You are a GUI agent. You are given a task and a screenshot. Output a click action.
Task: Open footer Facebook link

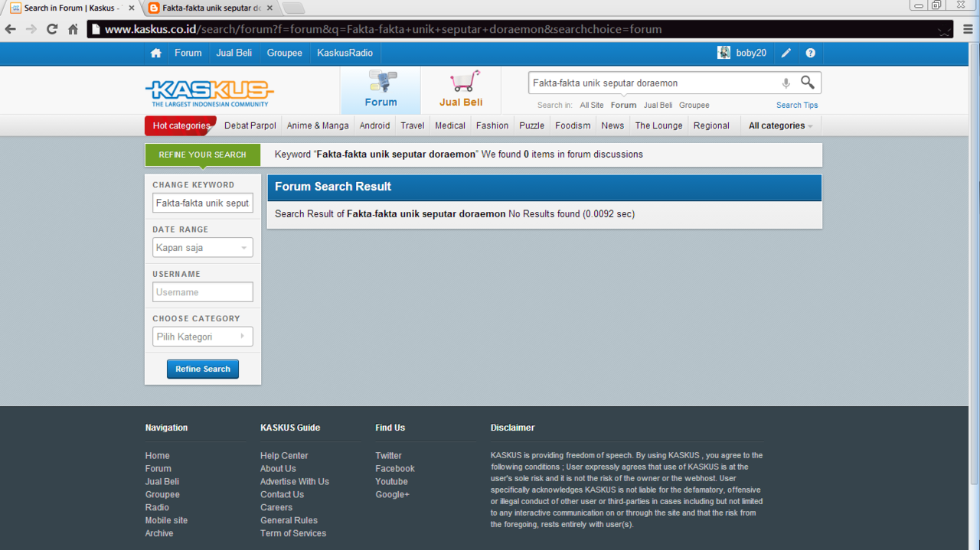coord(395,468)
